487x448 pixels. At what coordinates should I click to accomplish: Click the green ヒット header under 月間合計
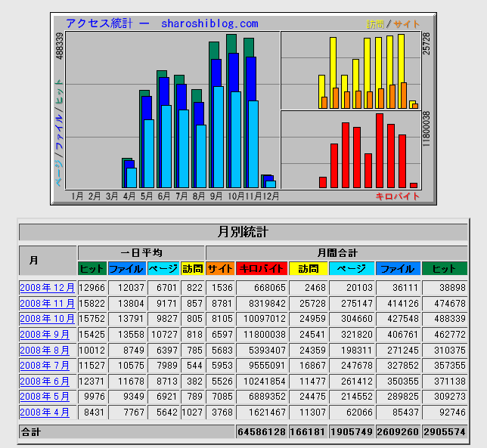point(445,268)
